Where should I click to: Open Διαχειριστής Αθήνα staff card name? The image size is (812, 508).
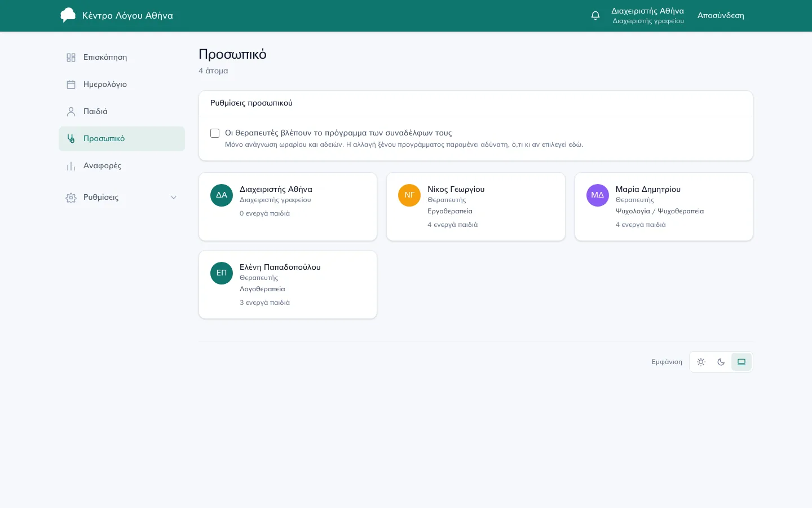pyautogui.click(x=276, y=189)
